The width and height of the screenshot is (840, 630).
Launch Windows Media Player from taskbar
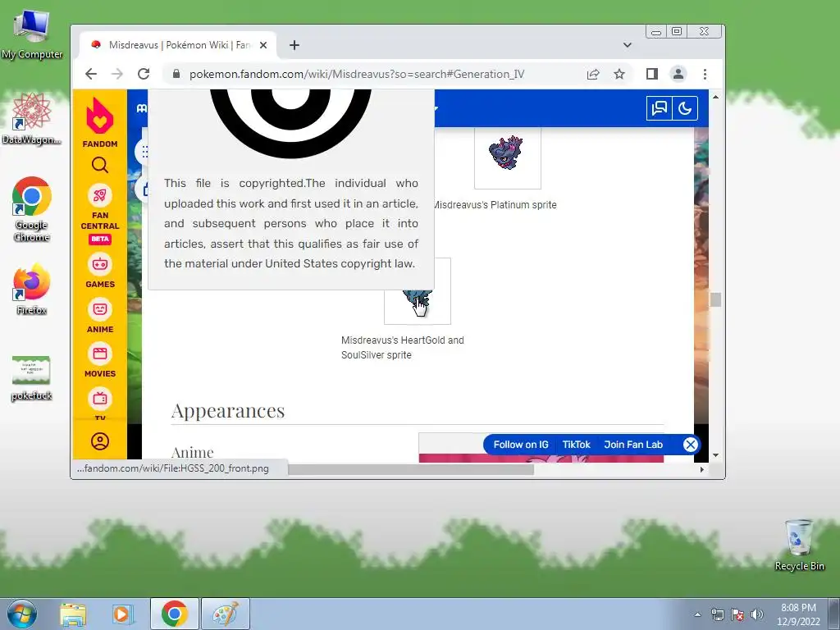pyautogui.click(x=122, y=614)
